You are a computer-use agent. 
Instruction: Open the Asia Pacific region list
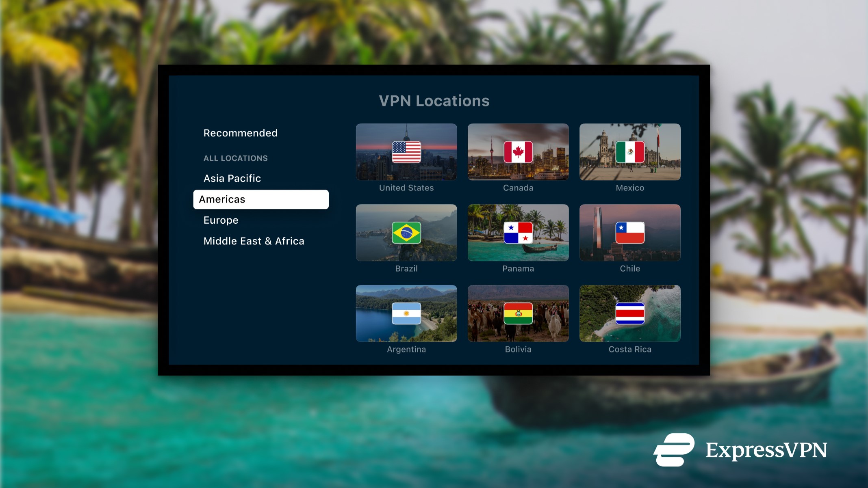point(232,177)
